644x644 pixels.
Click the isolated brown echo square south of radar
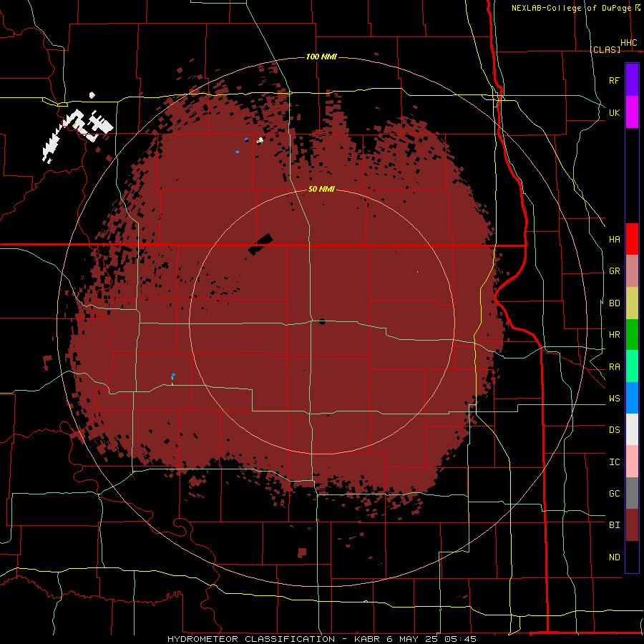coord(302,552)
